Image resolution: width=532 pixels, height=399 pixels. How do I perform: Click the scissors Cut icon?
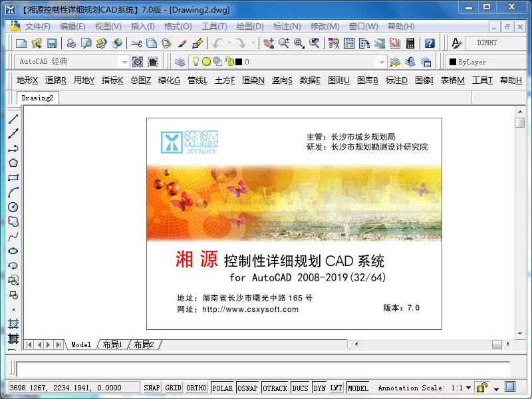(136, 43)
